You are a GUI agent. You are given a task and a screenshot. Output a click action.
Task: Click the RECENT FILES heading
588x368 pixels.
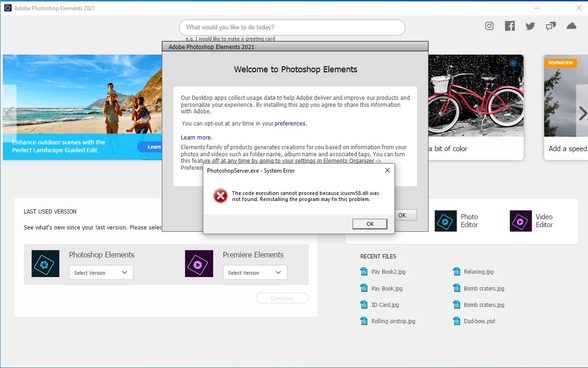click(378, 257)
